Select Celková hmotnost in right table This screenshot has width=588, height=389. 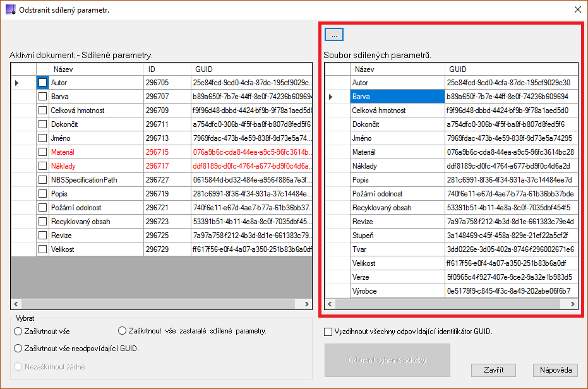coord(451,111)
